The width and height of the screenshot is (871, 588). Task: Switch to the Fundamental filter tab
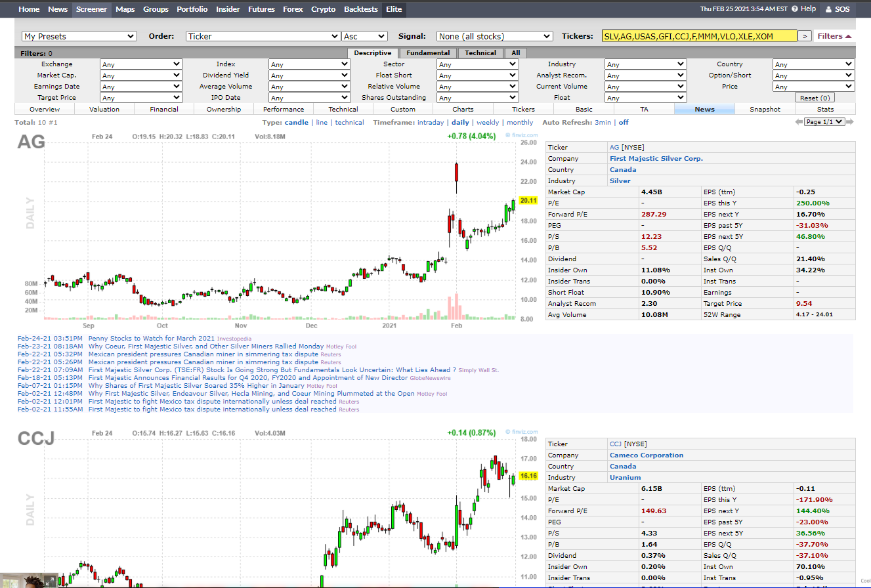click(428, 53)
